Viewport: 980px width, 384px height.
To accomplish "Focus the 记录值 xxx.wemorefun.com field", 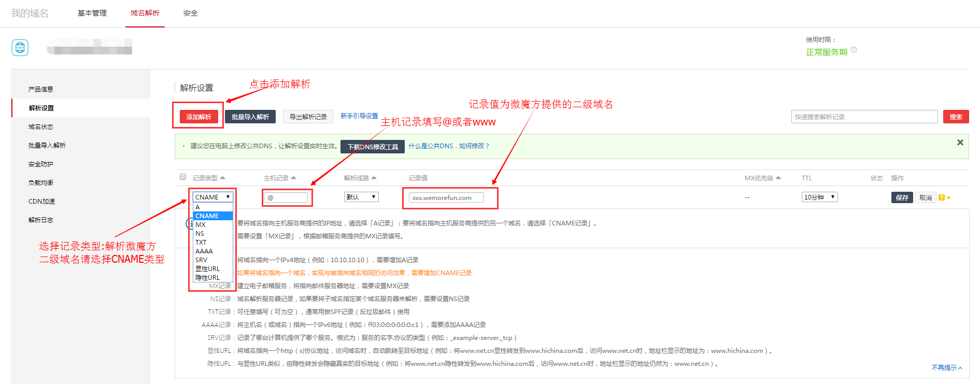I will pos(446,197).
